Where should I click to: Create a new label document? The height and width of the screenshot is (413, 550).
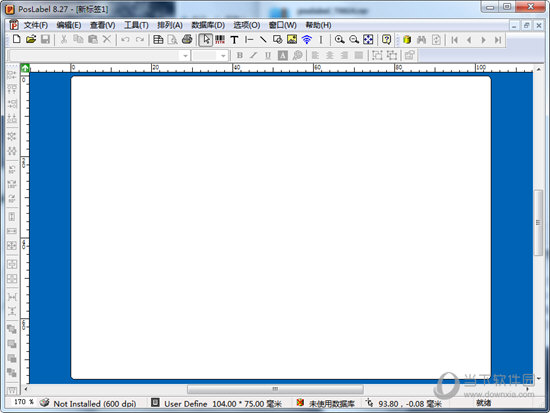pyautogui.click(x=16, y=39)
